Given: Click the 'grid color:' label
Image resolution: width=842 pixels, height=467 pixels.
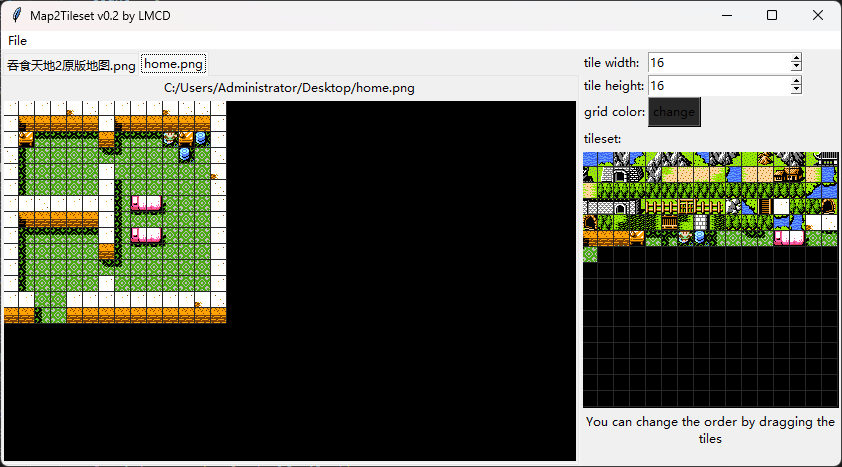Looking at the screenshot, I should 614,112.
